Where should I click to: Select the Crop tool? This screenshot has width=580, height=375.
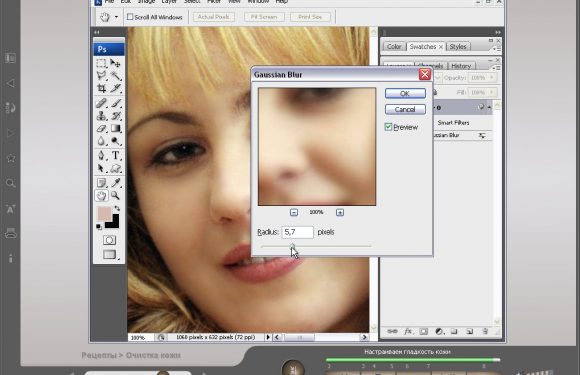pos(101,88)
